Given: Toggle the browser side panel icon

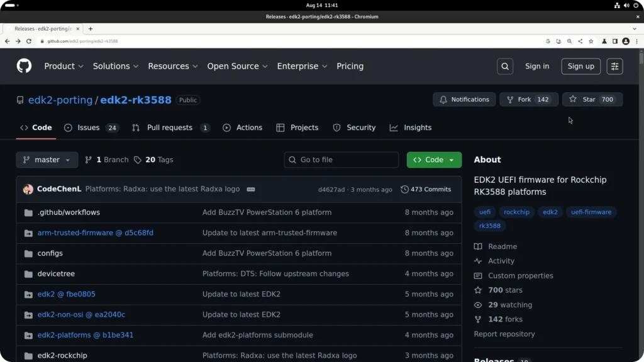Looking at the screenshot, I should (615, 41).
